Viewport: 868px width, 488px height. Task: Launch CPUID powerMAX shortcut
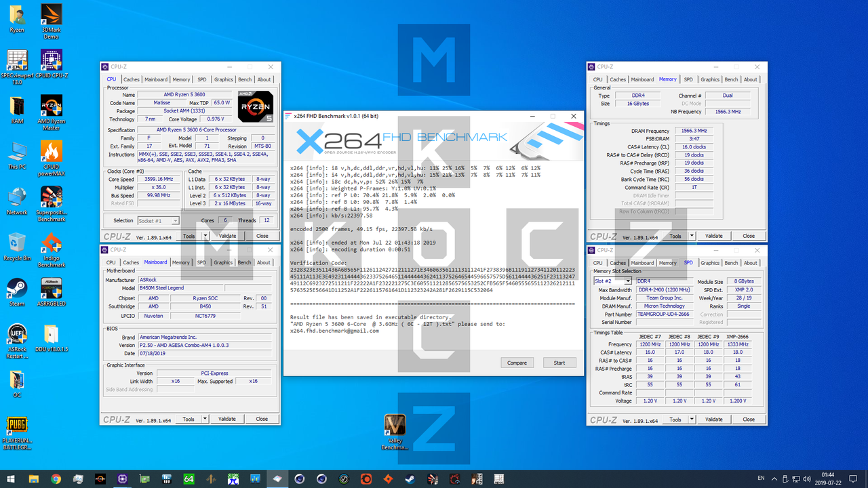52,158
